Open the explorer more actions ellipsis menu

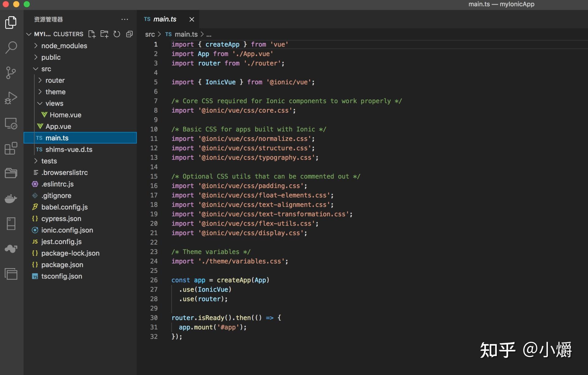tap(125, 19)
